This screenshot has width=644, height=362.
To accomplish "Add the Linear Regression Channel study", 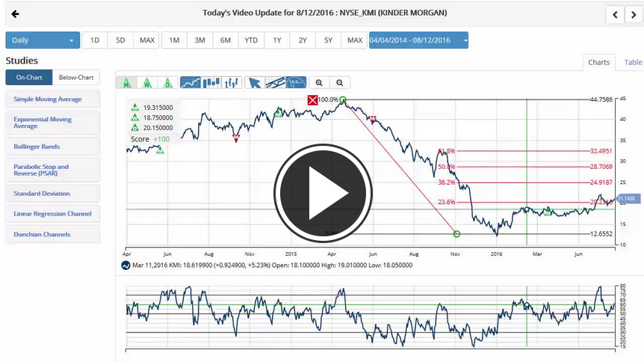I will [x=53, y=214].
